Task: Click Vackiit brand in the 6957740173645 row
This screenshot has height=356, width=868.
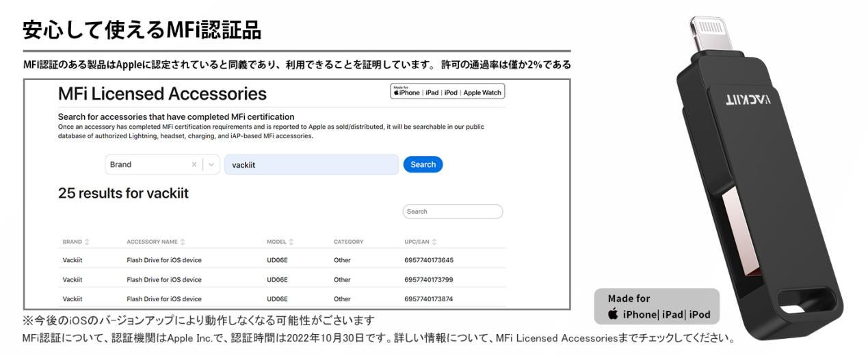Action: click(x=73, y=260)
